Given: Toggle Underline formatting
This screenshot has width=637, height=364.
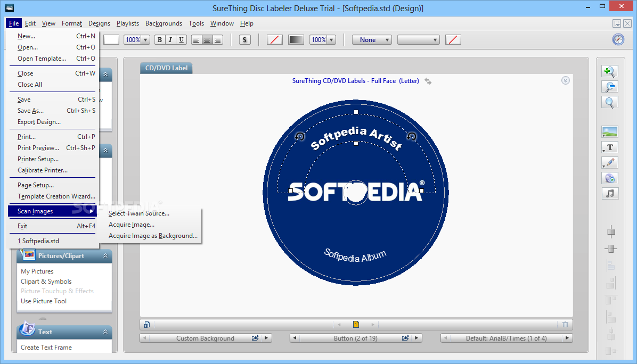Looking at the screenshot, I should pos(181,40).
